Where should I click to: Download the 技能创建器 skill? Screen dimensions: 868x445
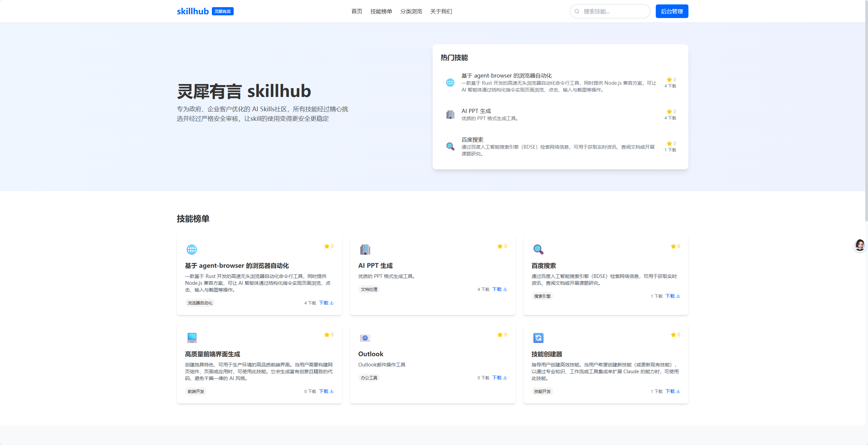(x=672, y=391)
